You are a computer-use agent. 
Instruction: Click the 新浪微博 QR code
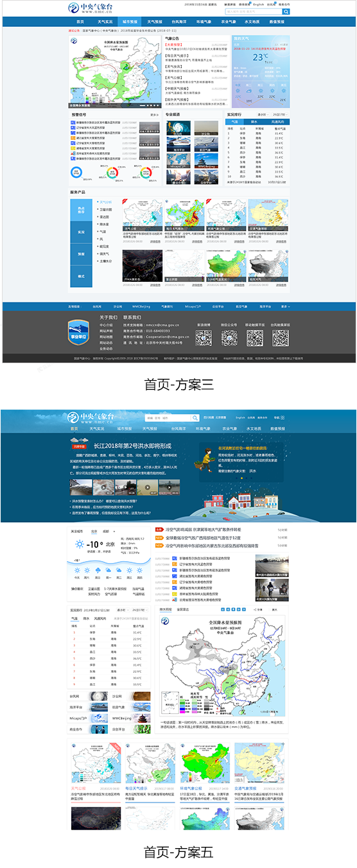click(204, 338)
